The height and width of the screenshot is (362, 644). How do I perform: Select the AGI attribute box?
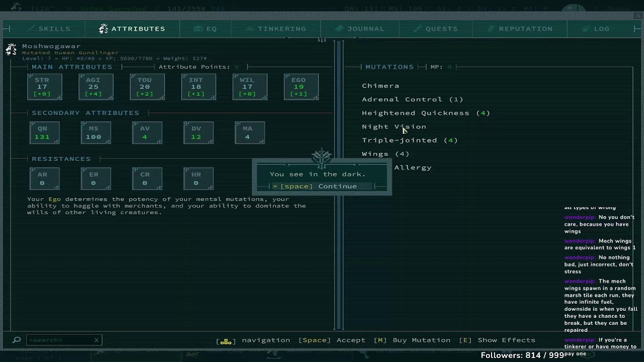(96, 86)
